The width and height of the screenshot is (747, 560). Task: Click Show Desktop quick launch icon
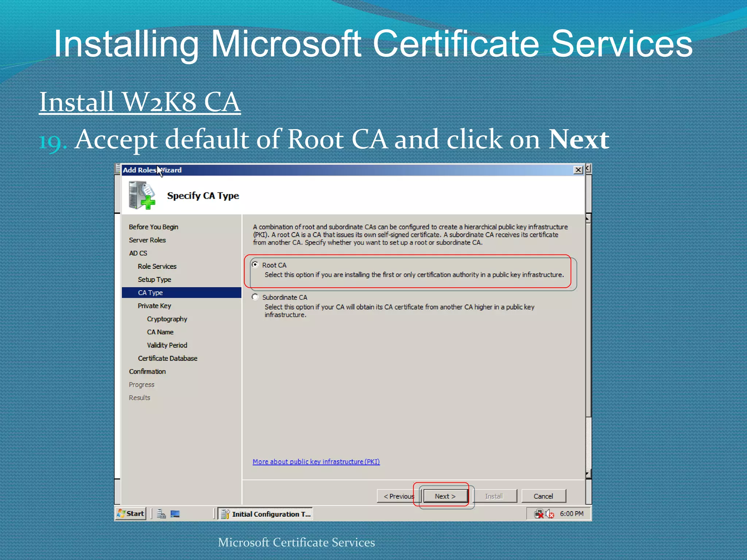pyautogui.click(x=175, y=514)
